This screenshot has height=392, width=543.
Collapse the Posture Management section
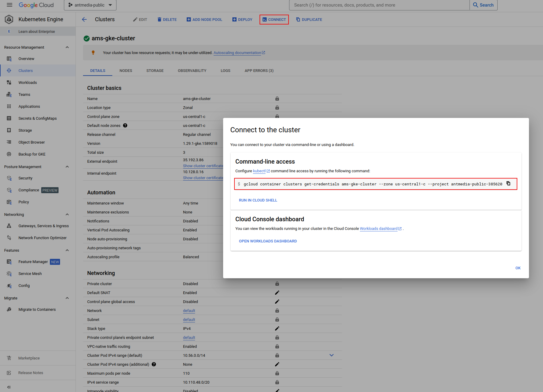[67, 167]
